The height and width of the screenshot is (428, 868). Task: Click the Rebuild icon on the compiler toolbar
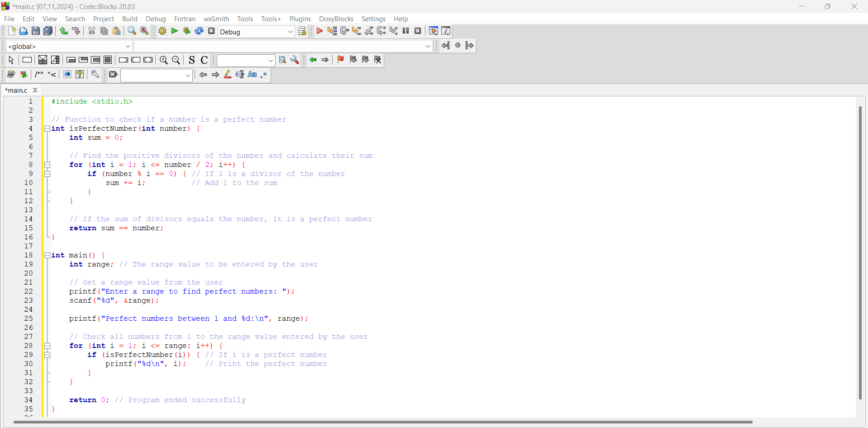pos(199,31)
